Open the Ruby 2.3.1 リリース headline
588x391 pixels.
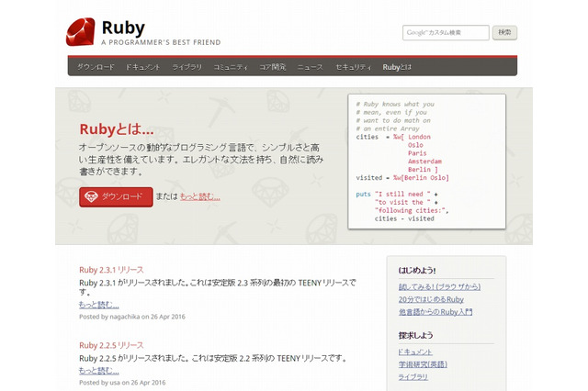tap(111, 270)
